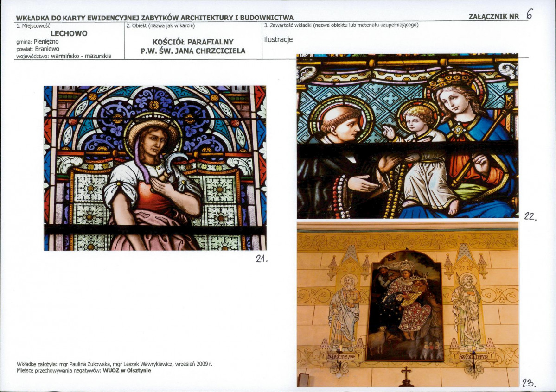Click the word ilustracje in field 3
This screenshot has height=392, width=556.
pos(278,39)
